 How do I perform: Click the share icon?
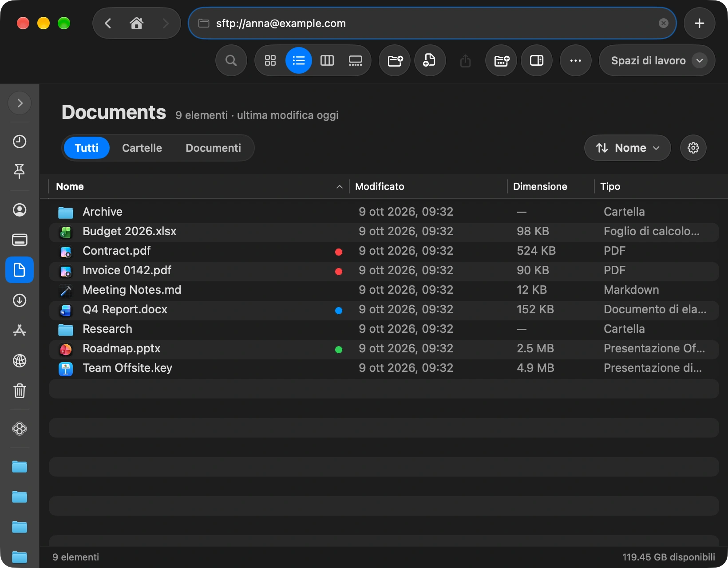tap(465, 60)
